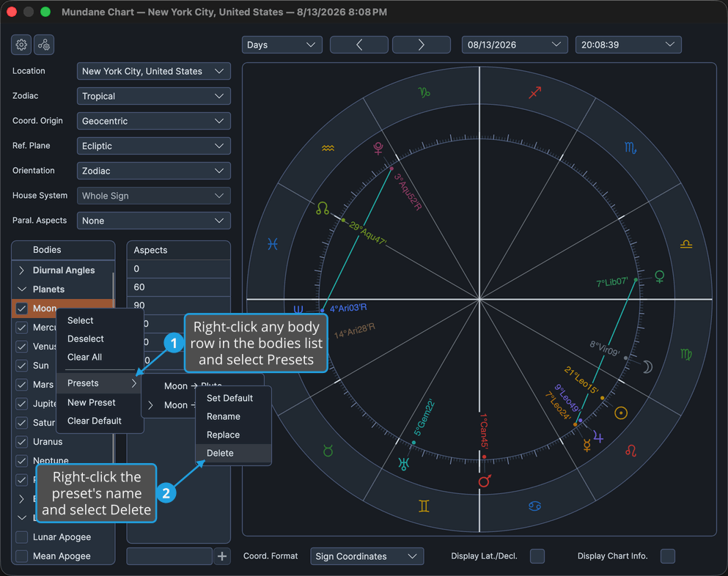
Task: Open the Ref. Plane Ecliptic dropdown
Action: pyautogui.click(x=154, y=147)
